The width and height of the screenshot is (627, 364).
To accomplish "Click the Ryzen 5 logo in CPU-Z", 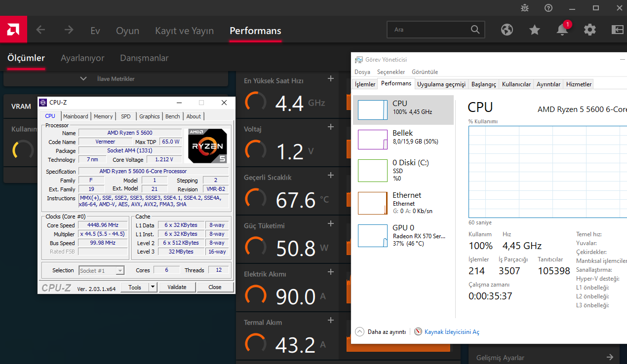I will (207, 146).
